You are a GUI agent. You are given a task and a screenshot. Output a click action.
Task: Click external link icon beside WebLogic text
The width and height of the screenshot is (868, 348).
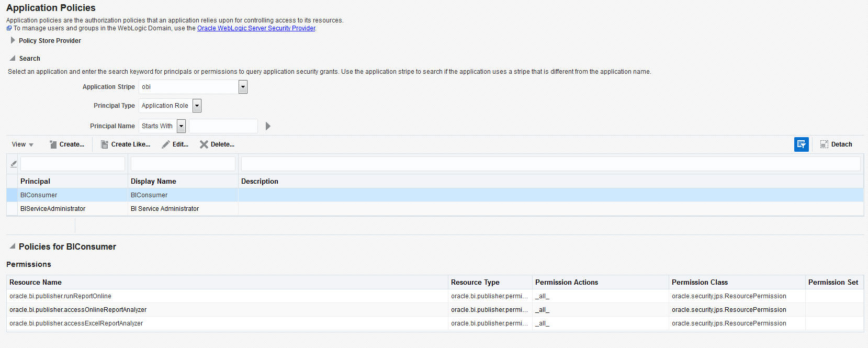(x=9, y=28)
